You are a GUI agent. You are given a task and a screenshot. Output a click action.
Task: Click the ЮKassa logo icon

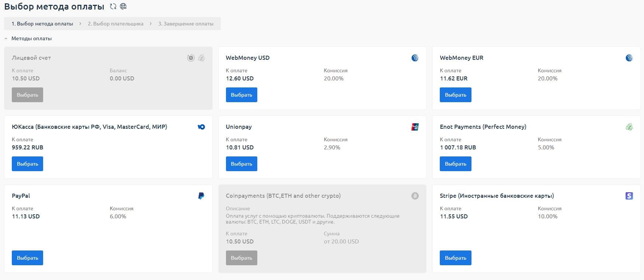coord(201,127)
